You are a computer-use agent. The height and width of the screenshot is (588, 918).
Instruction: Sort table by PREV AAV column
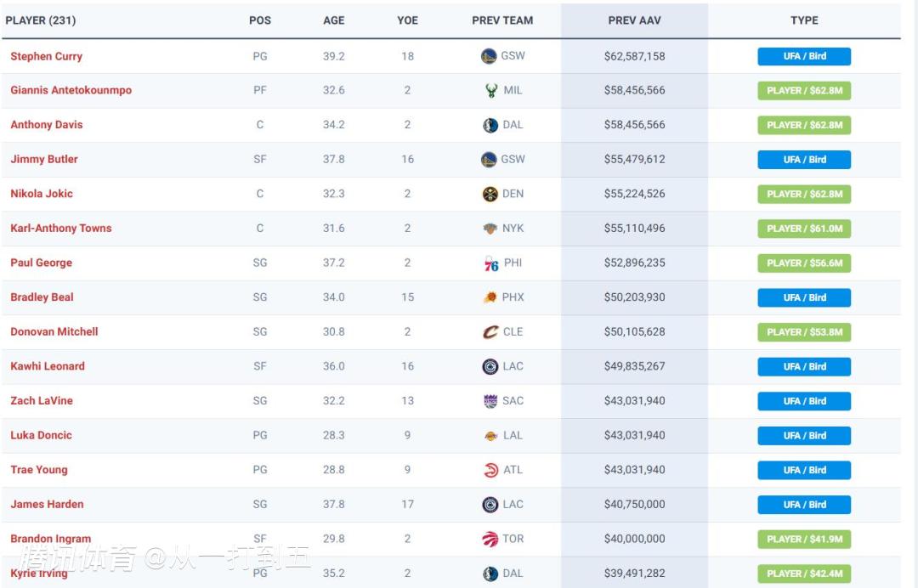(634, 20)
